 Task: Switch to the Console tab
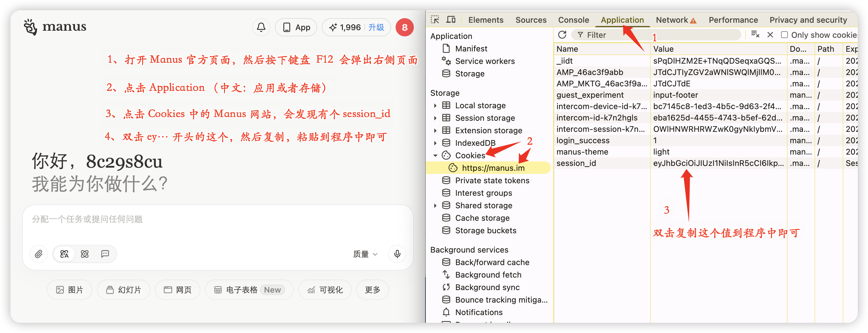573,20
